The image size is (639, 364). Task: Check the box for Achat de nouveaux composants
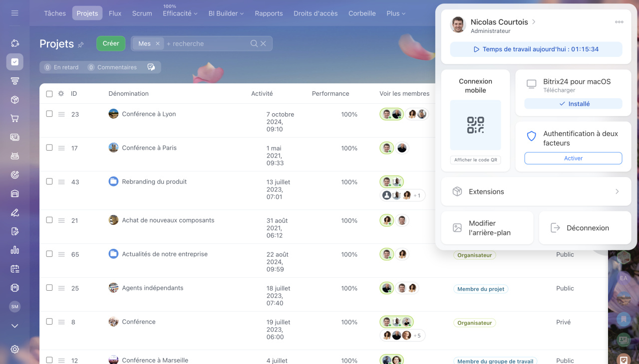pos(49,220)
